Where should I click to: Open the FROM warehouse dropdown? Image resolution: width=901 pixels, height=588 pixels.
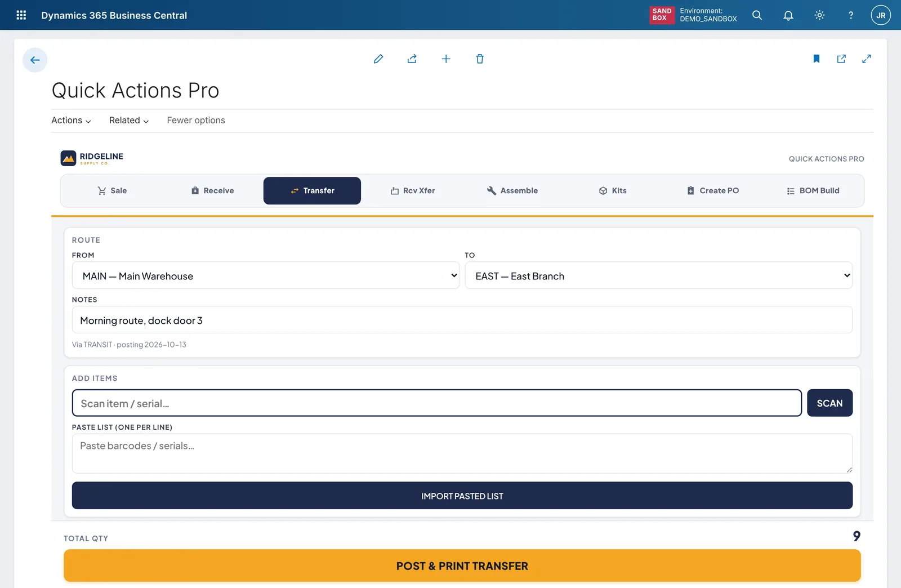pos(266,275)
